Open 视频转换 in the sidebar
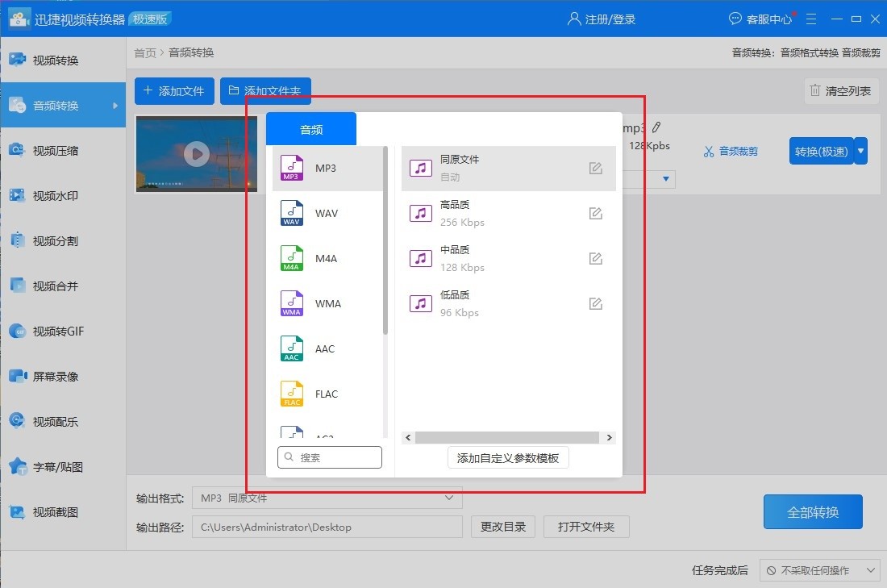Screen dimensions: 887x588 point(62,60)
